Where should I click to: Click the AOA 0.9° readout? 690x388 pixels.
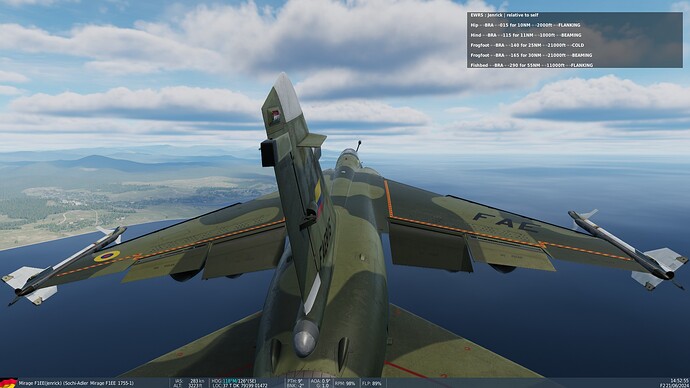tap(321, 381)
